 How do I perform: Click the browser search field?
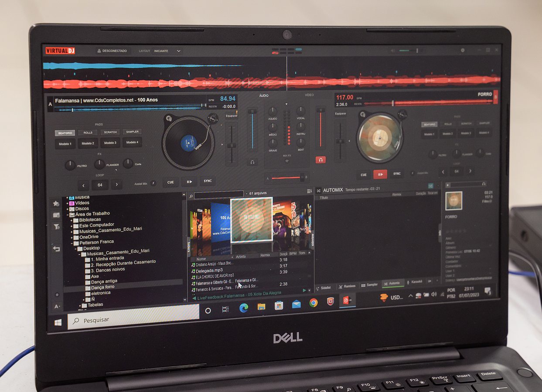click(x=218, y=195)
